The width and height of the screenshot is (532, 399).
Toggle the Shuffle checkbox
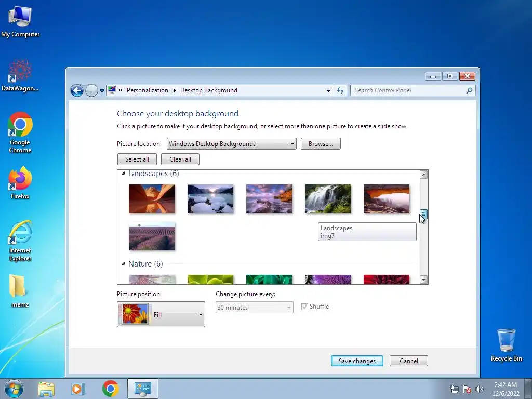[x=304, y=307]
